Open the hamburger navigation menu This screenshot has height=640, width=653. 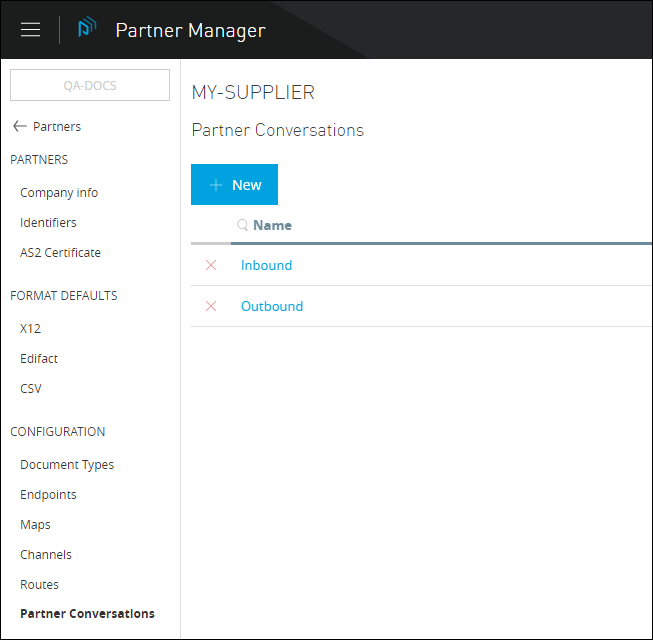point(30,30)
